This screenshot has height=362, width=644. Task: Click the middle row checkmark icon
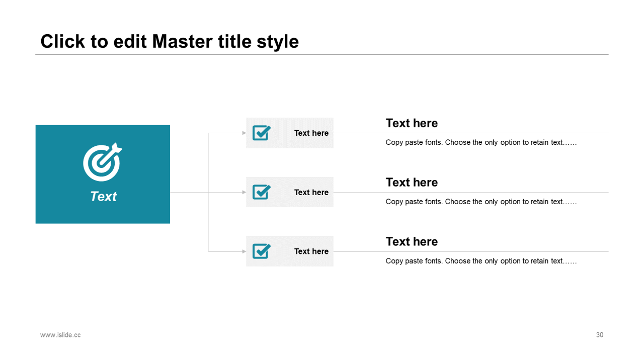[x=261, y=192]
